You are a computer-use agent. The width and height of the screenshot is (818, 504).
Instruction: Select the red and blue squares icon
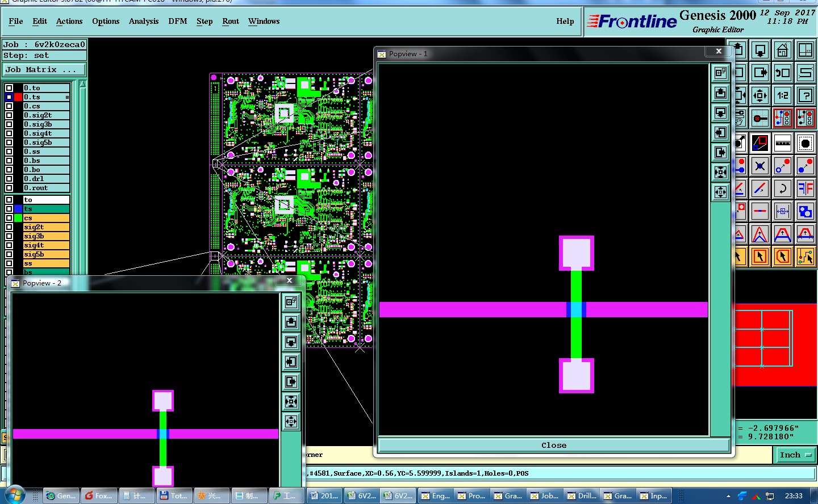point(760,143)
